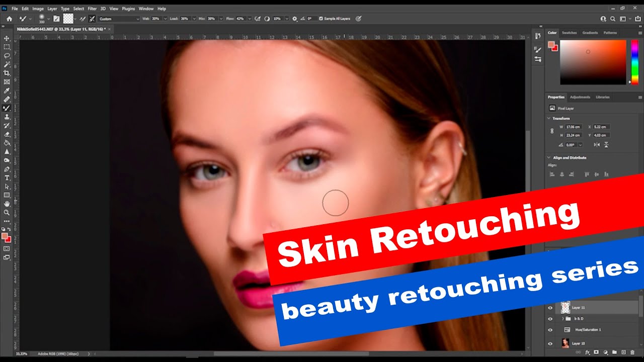644x362 pixels.
Task: Collapse the Transform section
Action: pos(549,118)
